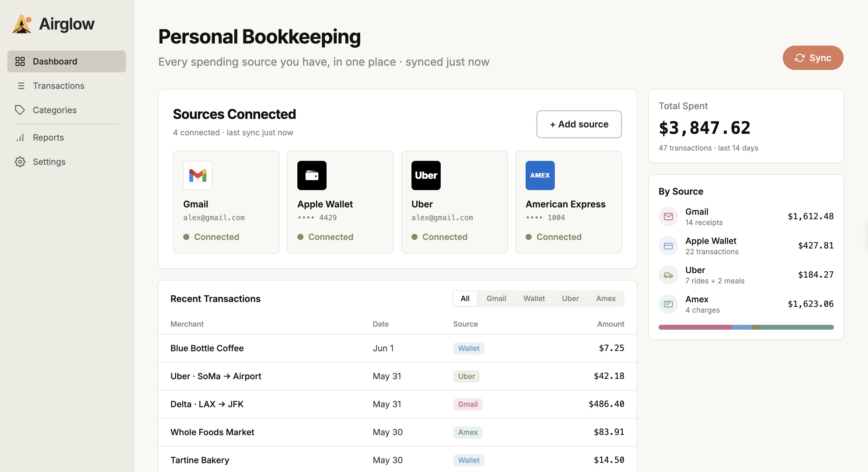
Task: Click the Airglow mountain logo icon
Action: point(22,24)
